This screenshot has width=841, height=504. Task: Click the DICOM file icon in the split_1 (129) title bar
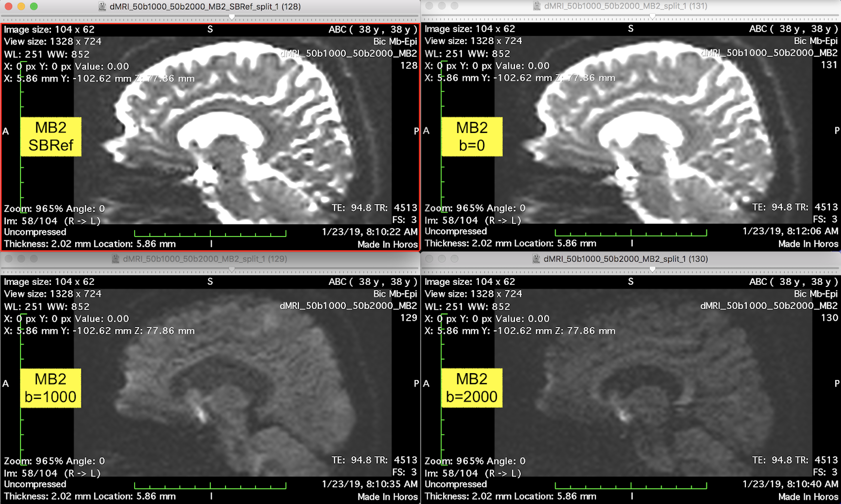point(115,259)
